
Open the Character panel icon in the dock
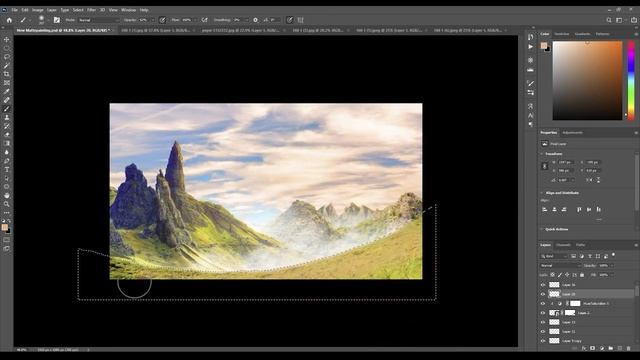(530, 116)
